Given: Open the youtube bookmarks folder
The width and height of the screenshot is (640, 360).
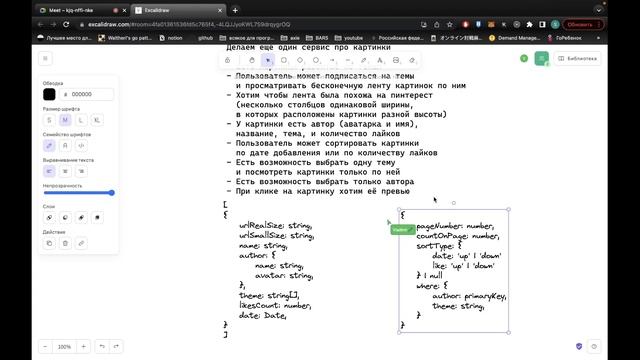Looking at the screenshot, I should (x=349, y=38).
